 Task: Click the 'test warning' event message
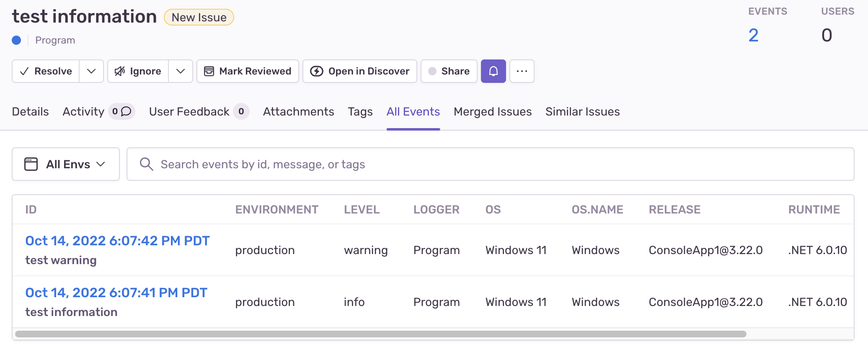coord(61,260)
